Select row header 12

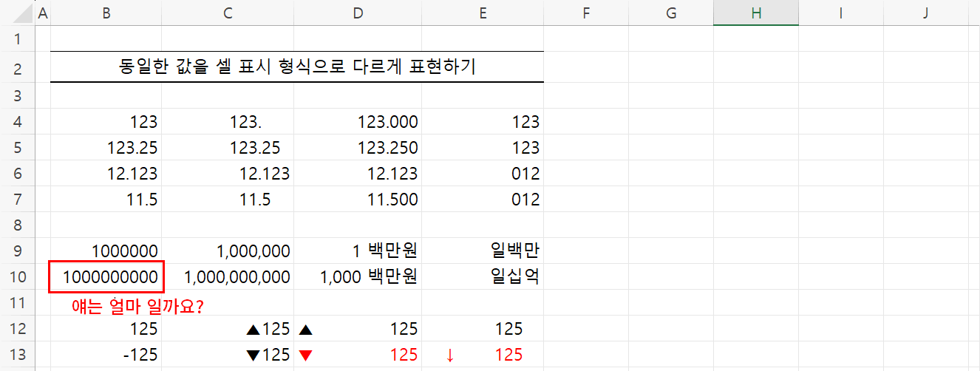(x=17, y=329)
